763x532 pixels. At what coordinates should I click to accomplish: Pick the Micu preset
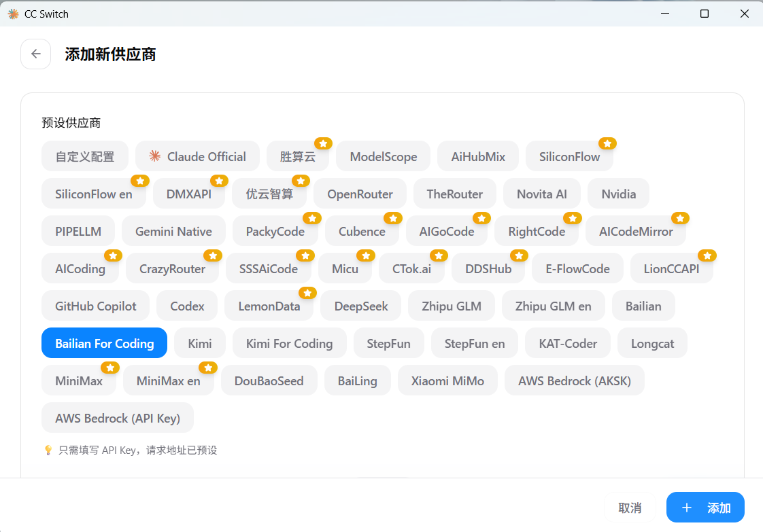click(x=345, y=269)
